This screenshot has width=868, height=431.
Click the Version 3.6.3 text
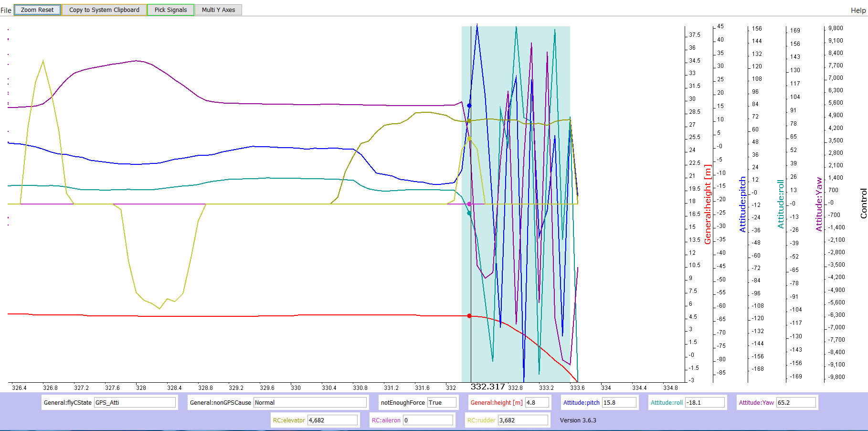pyautogui.click(x=578, y=420)
